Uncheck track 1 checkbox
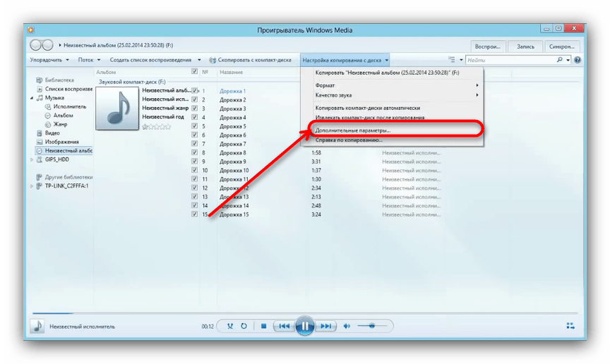Image resolution: width=610 pixels, height=364 pixels. point(194,90)
